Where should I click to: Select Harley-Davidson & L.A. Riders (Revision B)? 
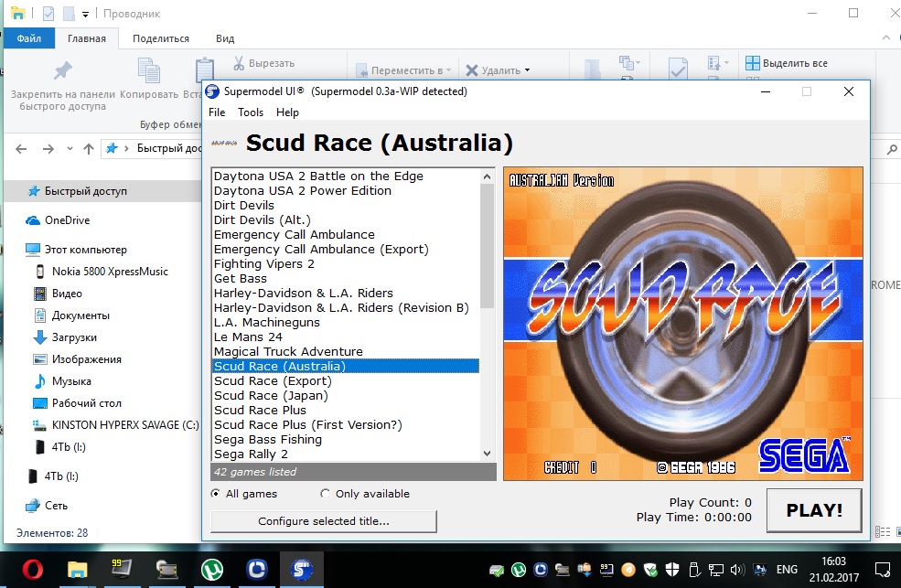(x=346, y=308)
